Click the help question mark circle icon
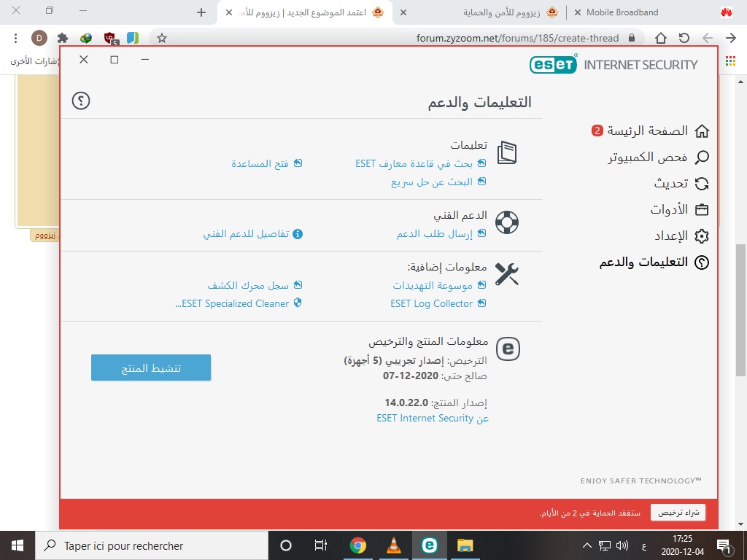The width and height of the screenshot is (747, 560). [x=81, y=101]
